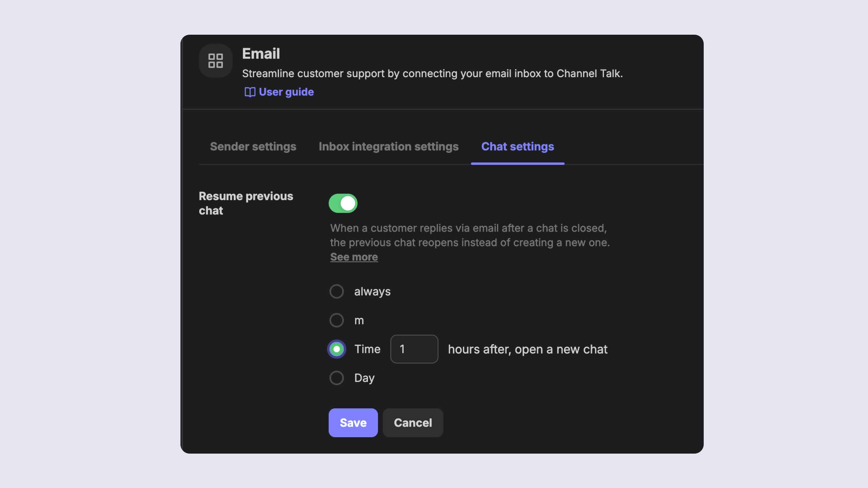
Task: Select the Chat settings tab
Action: tap(517, 147)
